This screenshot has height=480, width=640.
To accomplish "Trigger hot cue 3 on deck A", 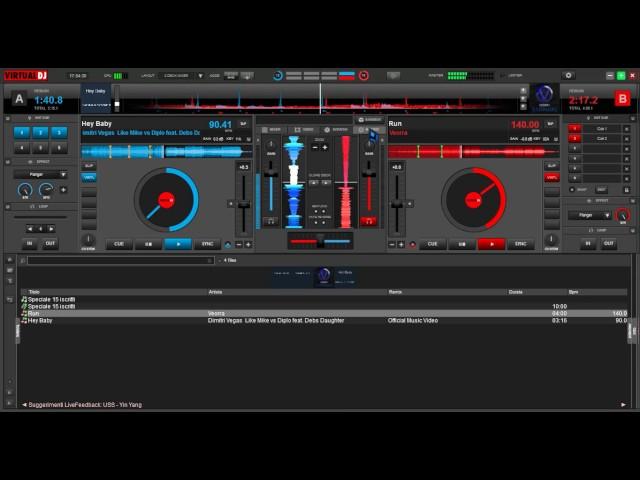I will (x=59, y=133).
